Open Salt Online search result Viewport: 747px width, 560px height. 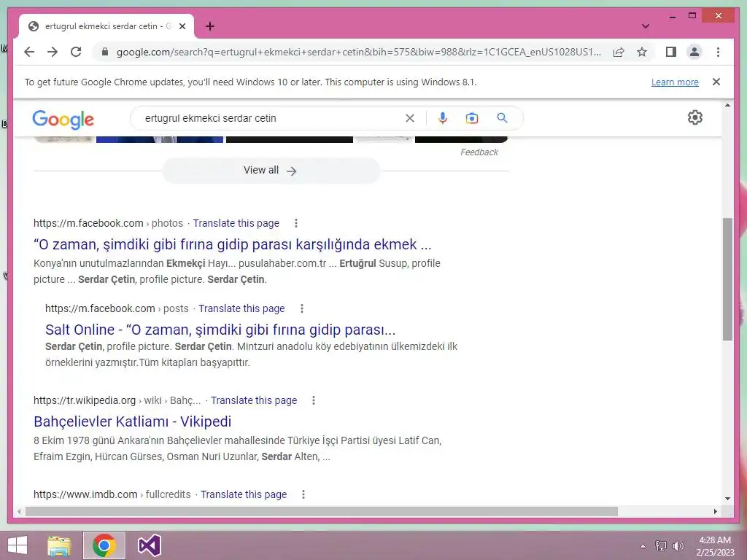click(220, 330)
